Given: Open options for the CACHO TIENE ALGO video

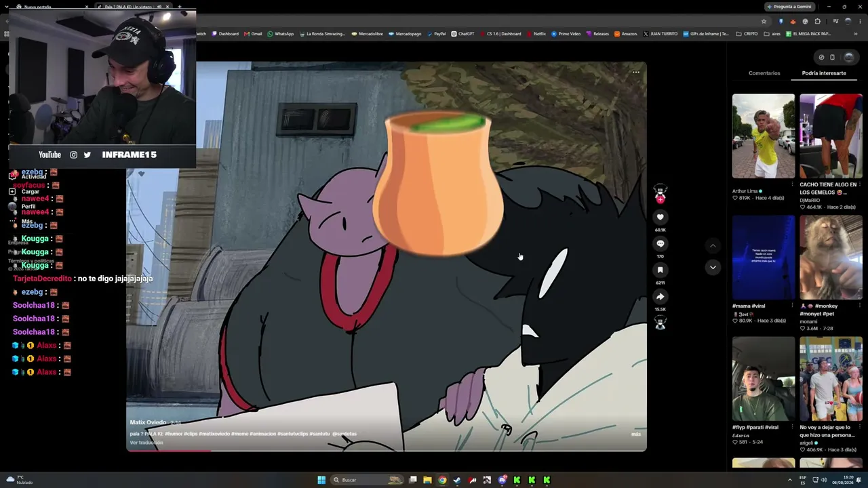Looking at the screenshot, I should (x=860, y=184).
